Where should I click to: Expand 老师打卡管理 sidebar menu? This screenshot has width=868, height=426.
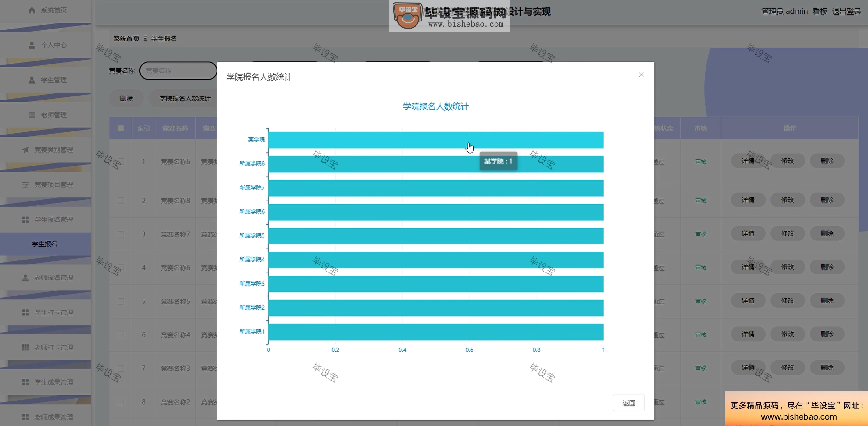tap(45, 347)
